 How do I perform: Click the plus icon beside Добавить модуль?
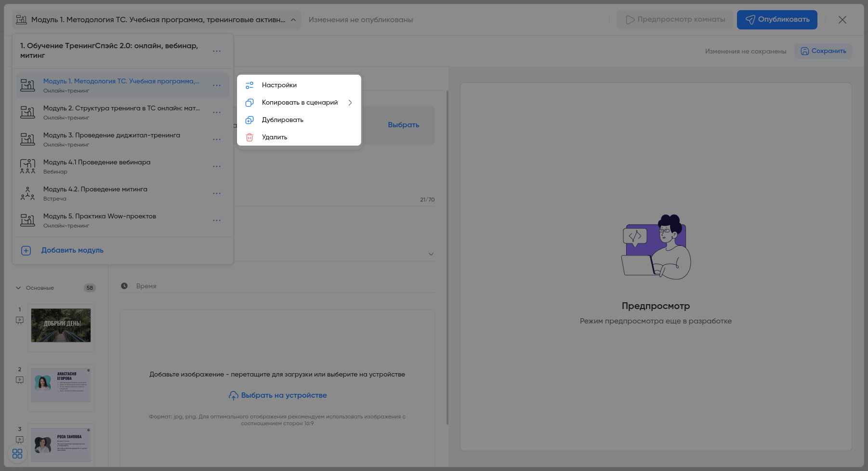point(26,251)
